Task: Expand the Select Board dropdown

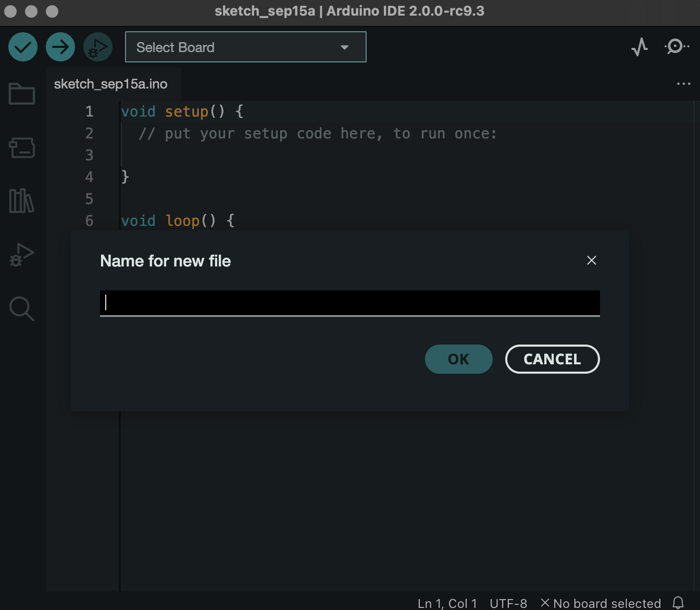Action: pyautogui.click(x=246, y=47)
